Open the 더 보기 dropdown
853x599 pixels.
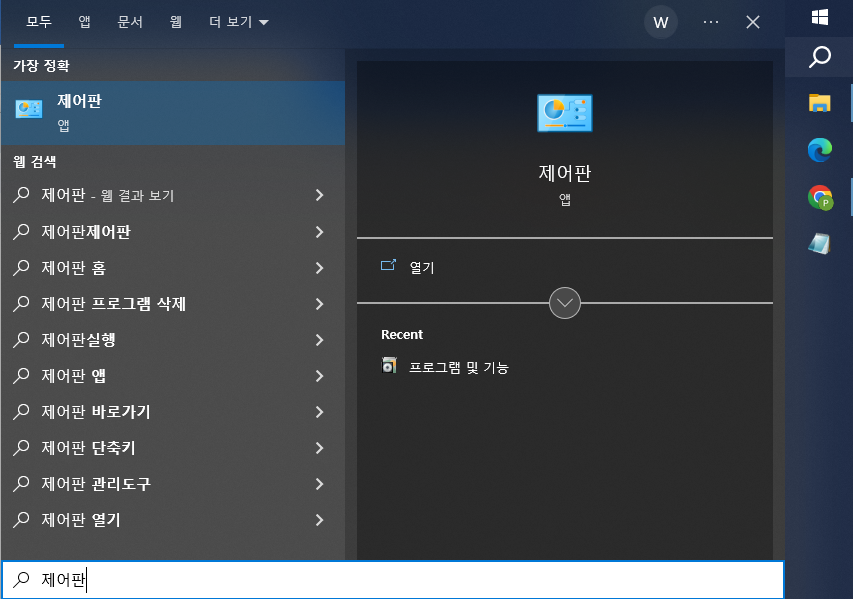(237, 21)
